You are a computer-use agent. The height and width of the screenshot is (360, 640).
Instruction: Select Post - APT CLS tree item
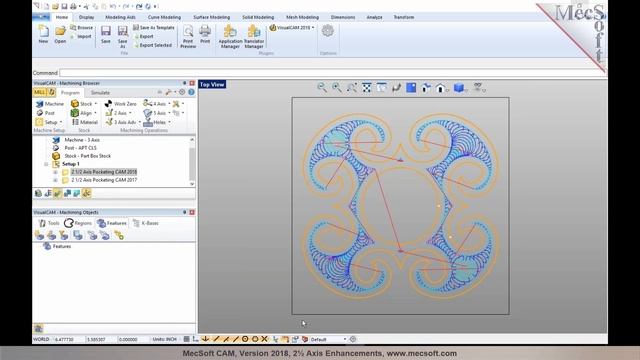[x=80, y=148]
